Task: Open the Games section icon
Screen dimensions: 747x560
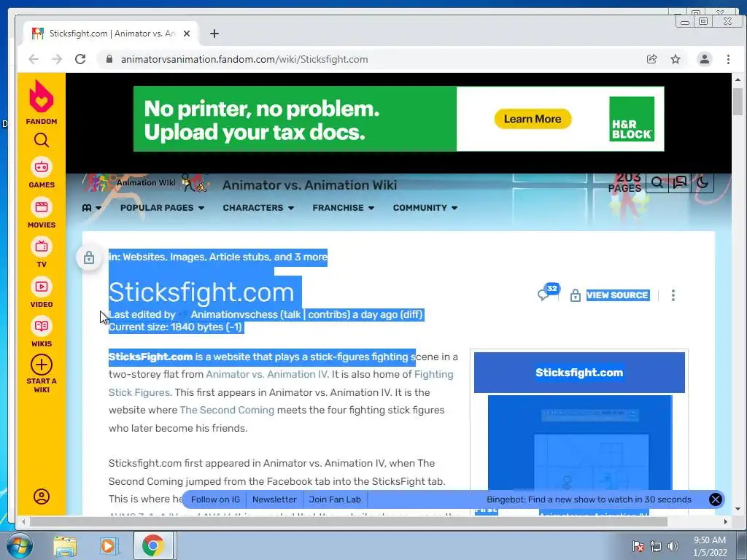Action: coord(42,167)
